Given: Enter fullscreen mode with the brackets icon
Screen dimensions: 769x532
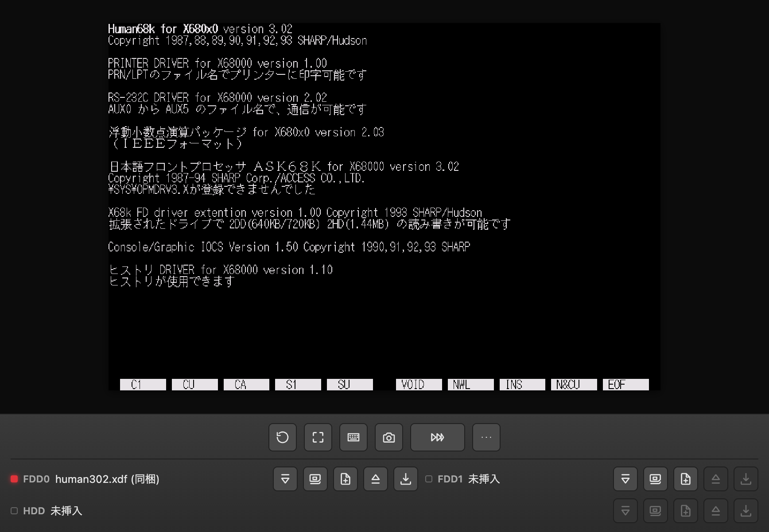Looking at the screenshot, I should (318, 437).
